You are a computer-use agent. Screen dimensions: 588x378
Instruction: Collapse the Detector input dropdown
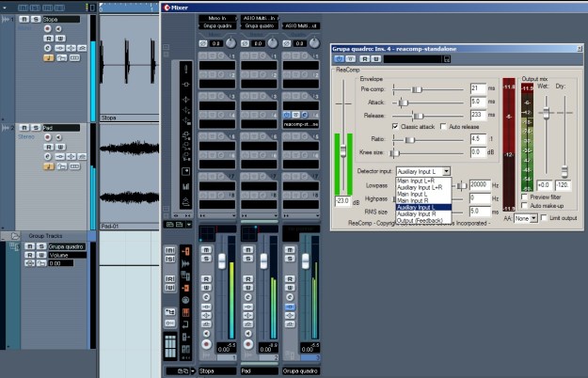[446, 171]
